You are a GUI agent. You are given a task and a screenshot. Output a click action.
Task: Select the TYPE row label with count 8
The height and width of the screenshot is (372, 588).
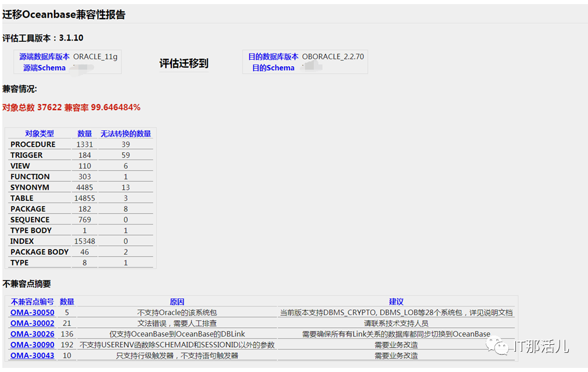point(20,263)
